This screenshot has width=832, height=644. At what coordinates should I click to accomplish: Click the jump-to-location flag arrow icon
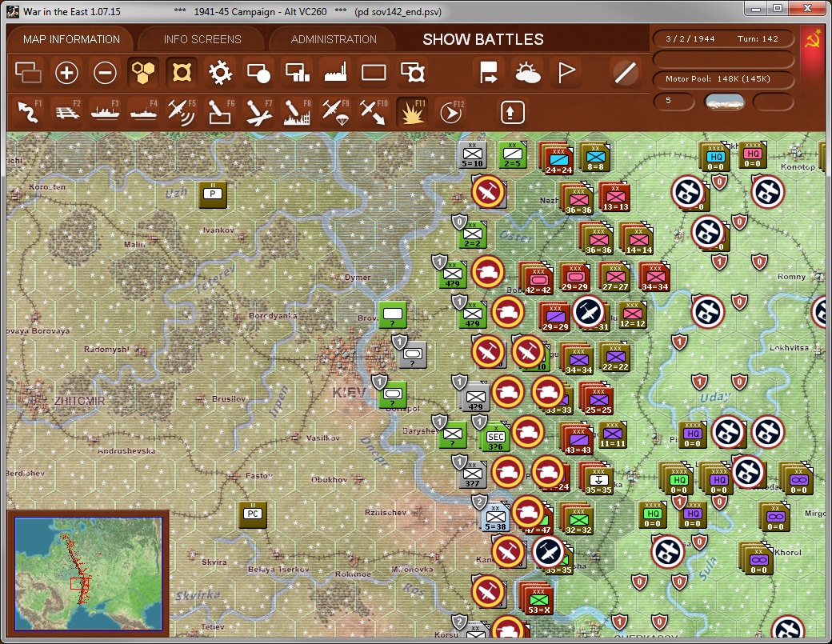[490, 72]
